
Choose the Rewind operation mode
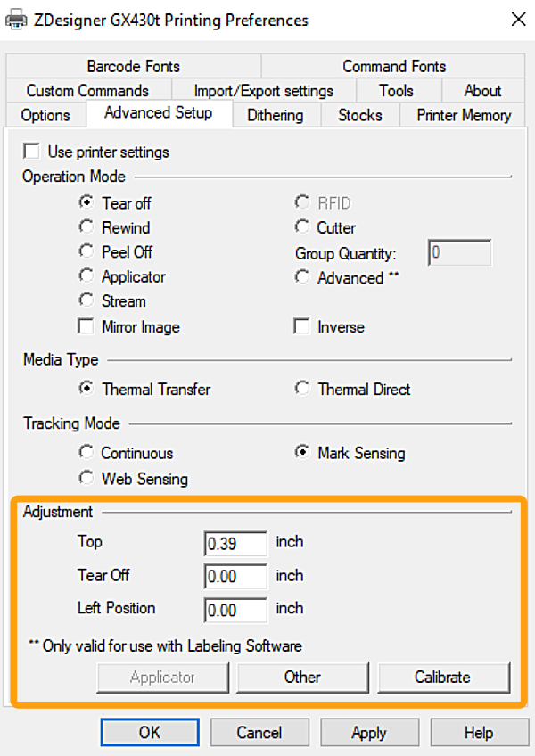pos(86,226)
